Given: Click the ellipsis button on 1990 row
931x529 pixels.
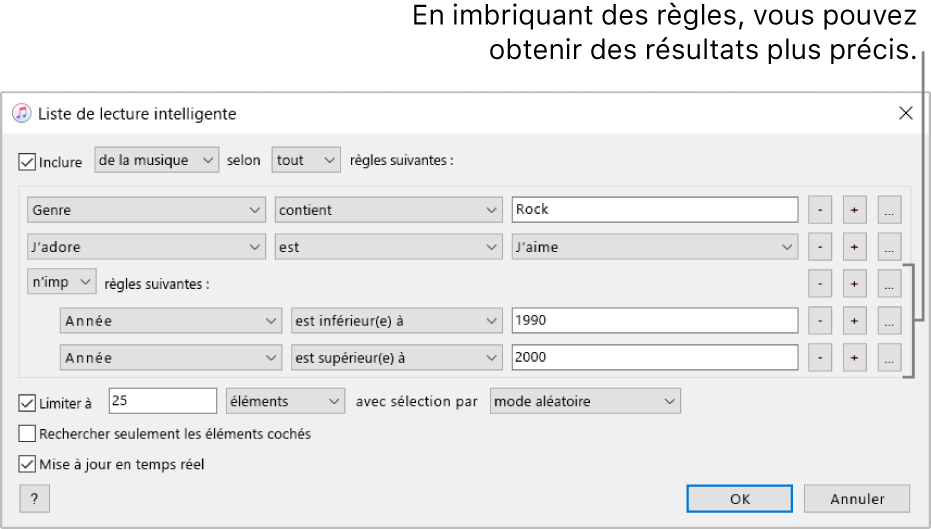Looking at the screenshot, I should pyautogui.click(x=889, y=321).
